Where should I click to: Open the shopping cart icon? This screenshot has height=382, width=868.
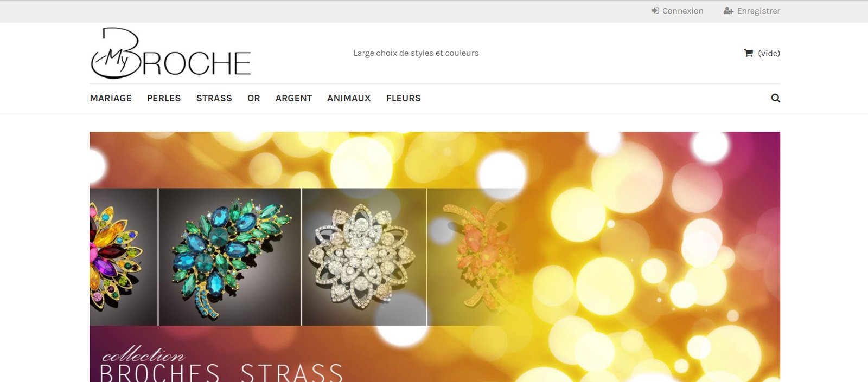click(x=749, y=53)
